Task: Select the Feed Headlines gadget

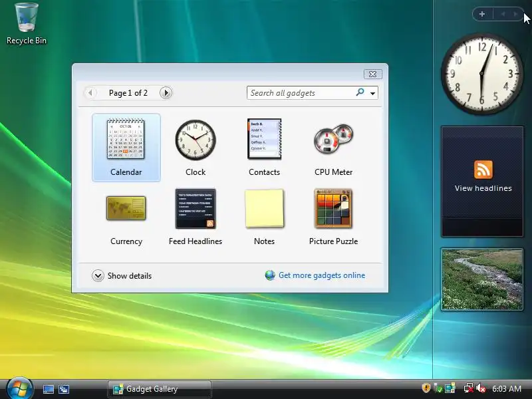Action: click(196, 217)
